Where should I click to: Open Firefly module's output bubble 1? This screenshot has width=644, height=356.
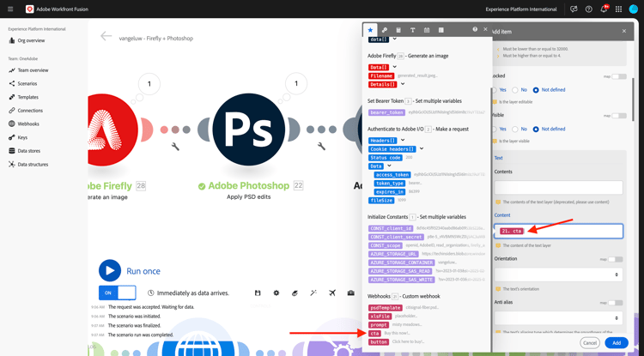click(149, 84)
